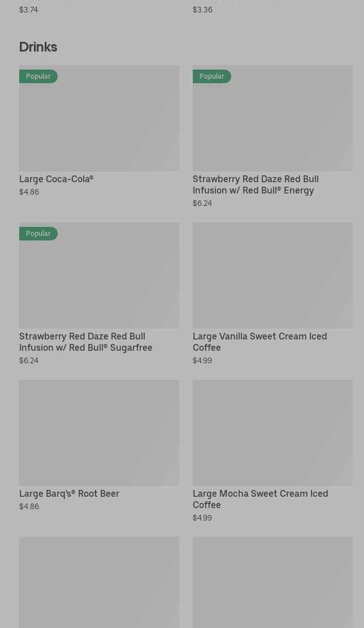Image resolution: width=364 pixels, height=628 pixels.
Task: Open Large Mocha Sweet Cream Iced Coffee photo
Action: pyautogui.click(x=272, y=433)
